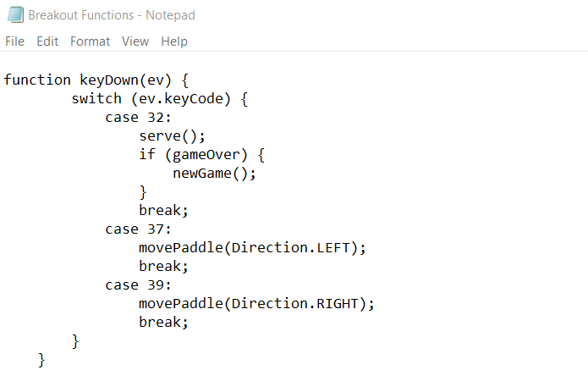Click the last break; statement

pos(163,322)
